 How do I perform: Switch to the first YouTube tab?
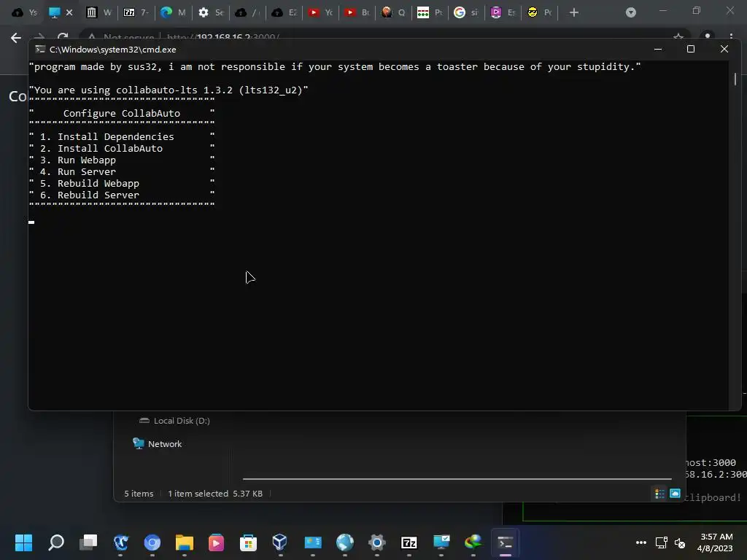[321, 12]
